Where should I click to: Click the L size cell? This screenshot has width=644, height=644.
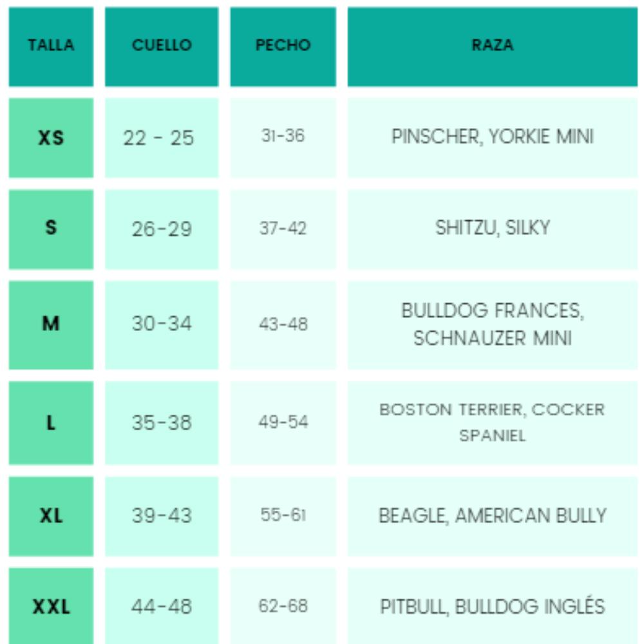click(51, 422)
